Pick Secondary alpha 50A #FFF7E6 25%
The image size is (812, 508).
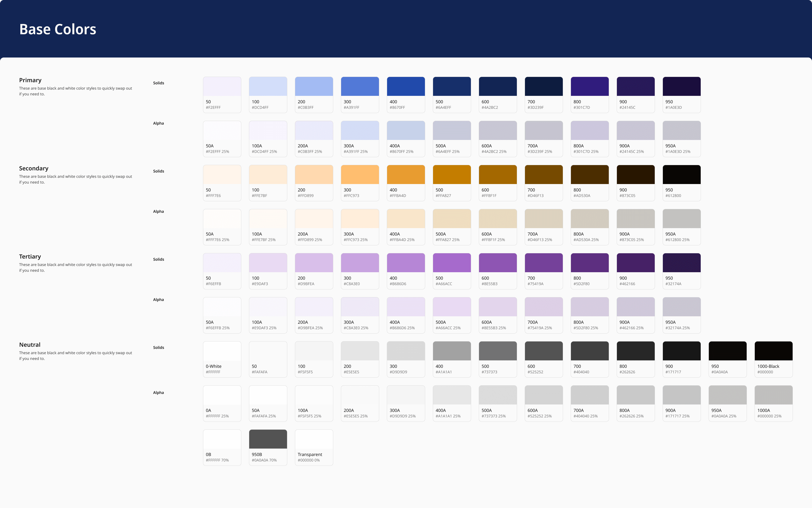click(222, 227)
